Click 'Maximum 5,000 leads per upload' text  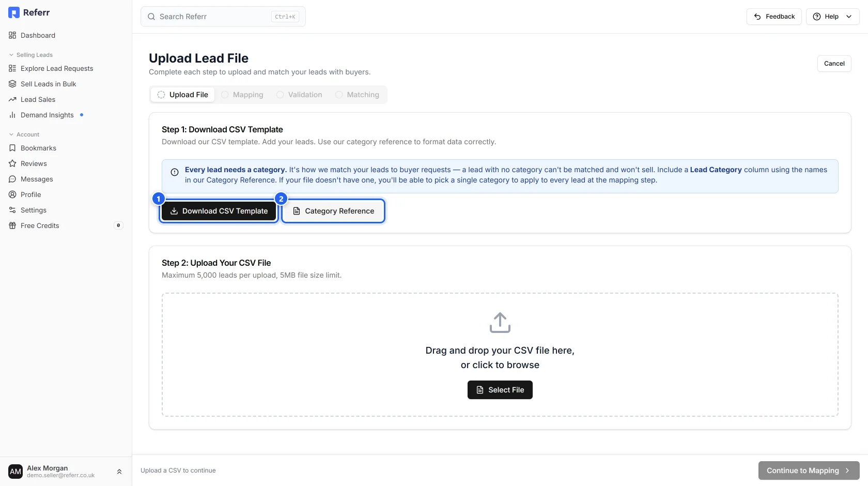[x=219, y=276]
